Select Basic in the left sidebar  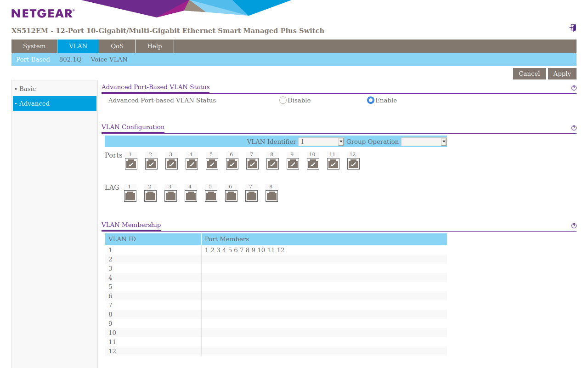tap(28, 89)
